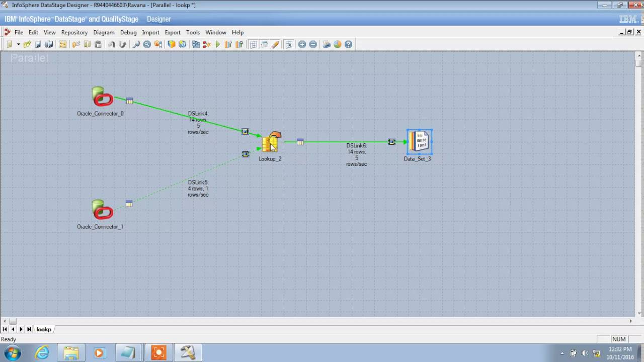Click the horizontal scrollbar right arrow
Screen dimensions: 644x362
click(x=631, y=321)
